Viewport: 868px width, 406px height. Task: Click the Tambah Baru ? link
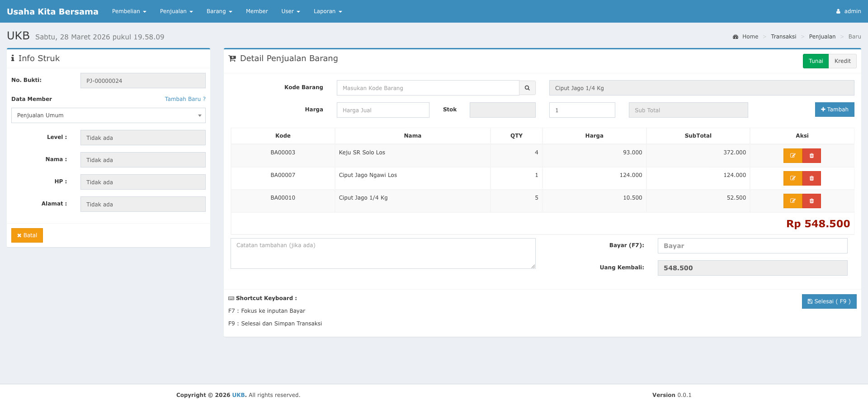185,99
